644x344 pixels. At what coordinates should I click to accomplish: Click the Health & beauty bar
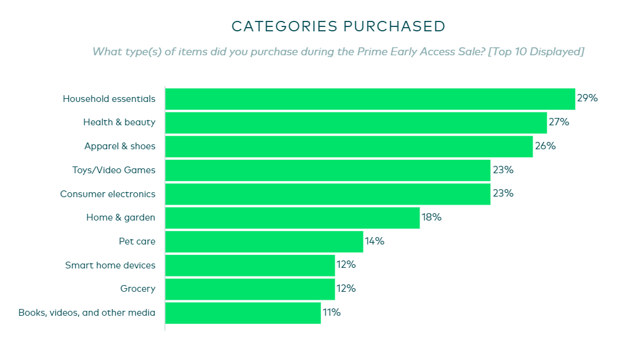pos(356,123)
